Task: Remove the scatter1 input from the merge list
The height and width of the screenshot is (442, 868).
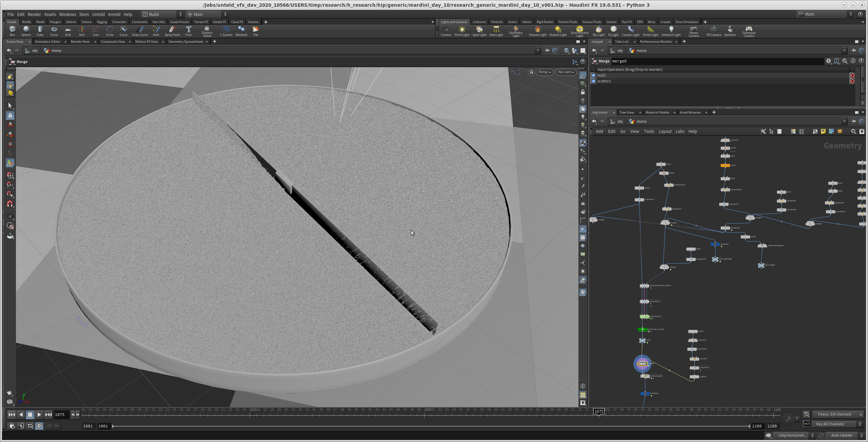Action: coord(852,81)
